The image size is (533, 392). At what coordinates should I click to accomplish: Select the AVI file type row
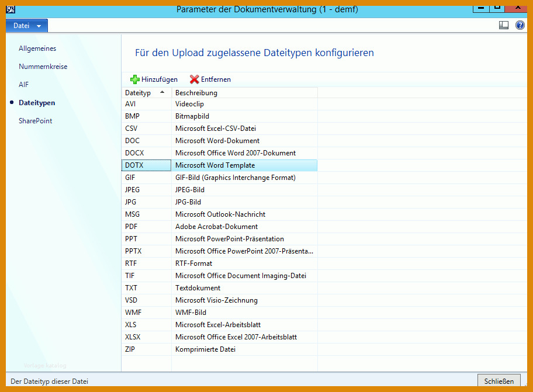[x=220, y=104]
